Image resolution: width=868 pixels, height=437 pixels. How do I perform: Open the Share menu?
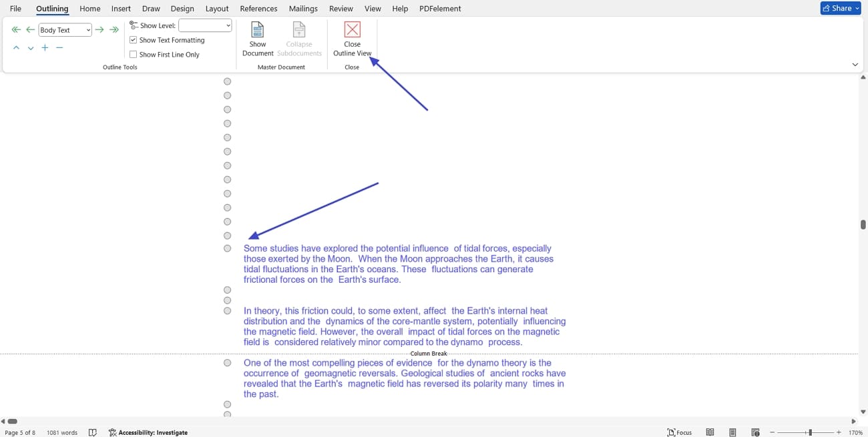(840, 8)
